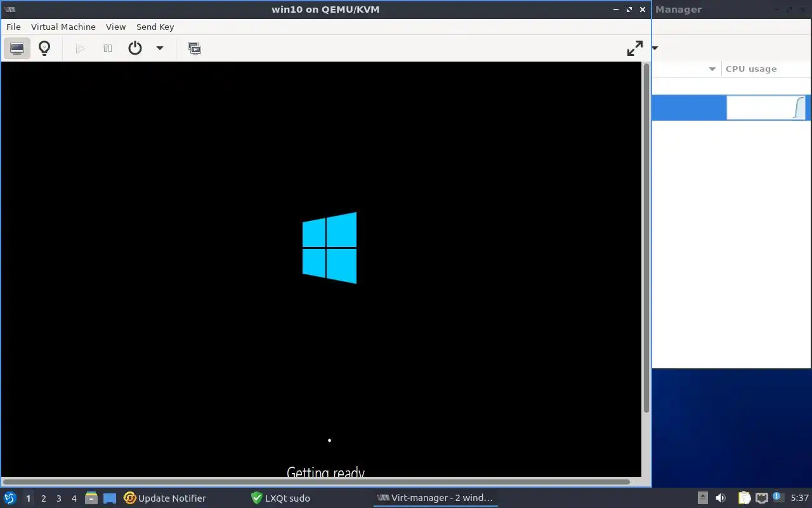Open the LXQt application menu
This screenshot has height=508, width=812.
pyautogui.click(x=10, y=498)
